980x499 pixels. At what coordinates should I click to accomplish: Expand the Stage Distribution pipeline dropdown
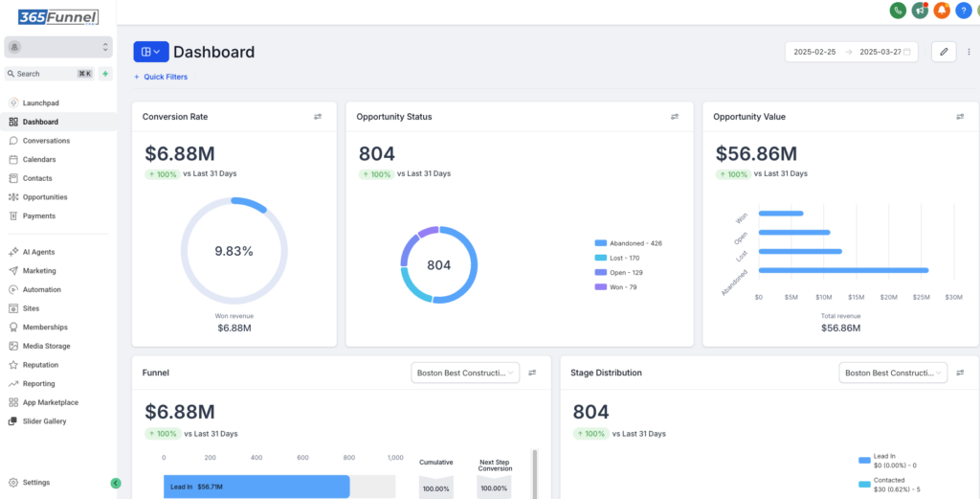[893, 373]
